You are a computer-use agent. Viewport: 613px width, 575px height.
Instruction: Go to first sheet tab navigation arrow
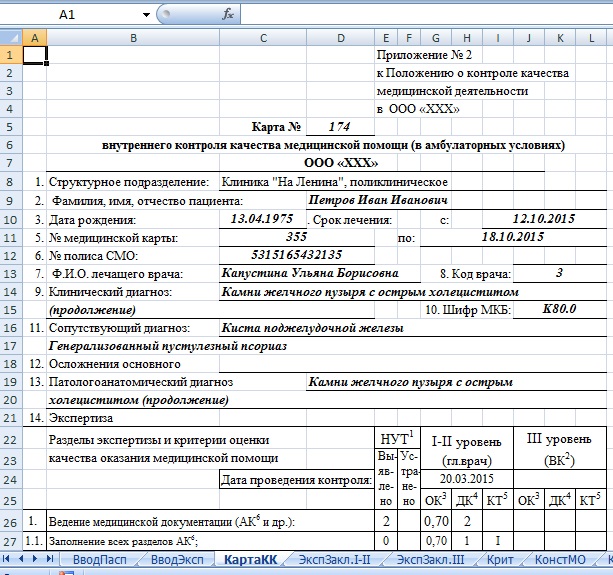click(6, 559)
